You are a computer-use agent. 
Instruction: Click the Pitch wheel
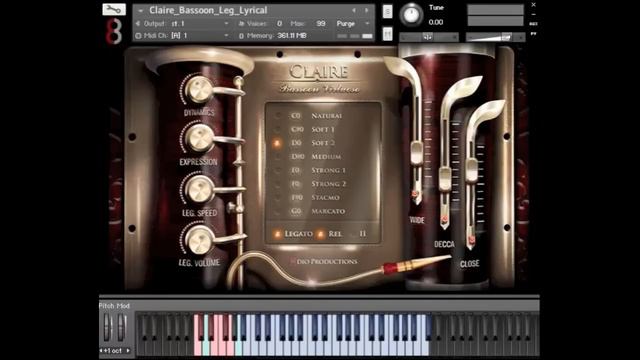[x=107, y=327]
